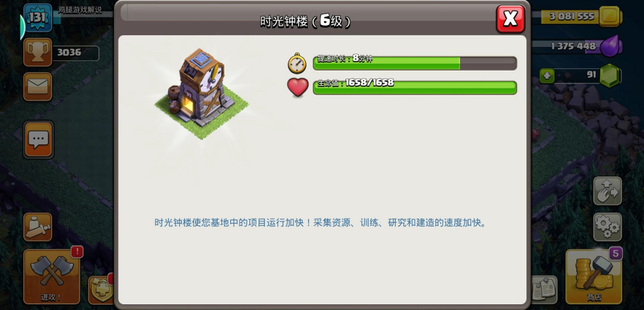Open the shop with hammer and coins
Image resolution: width=644 pixels, height=310 pixels.
594,276
